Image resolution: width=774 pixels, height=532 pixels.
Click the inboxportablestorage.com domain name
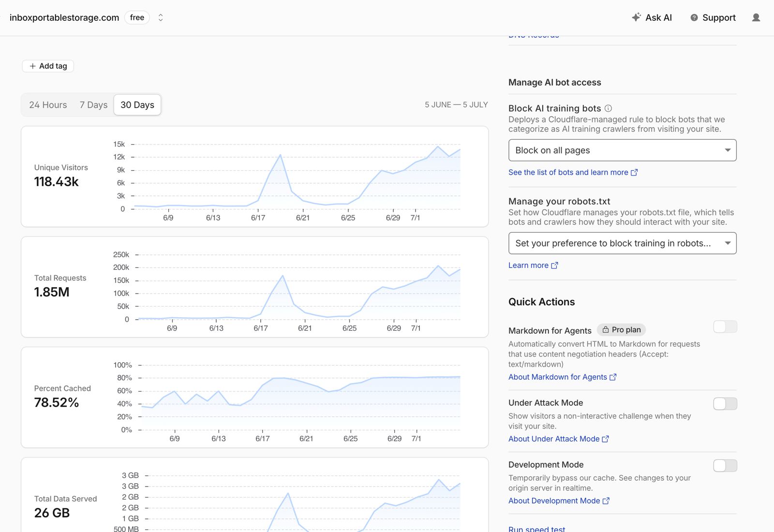coord(64,18)
